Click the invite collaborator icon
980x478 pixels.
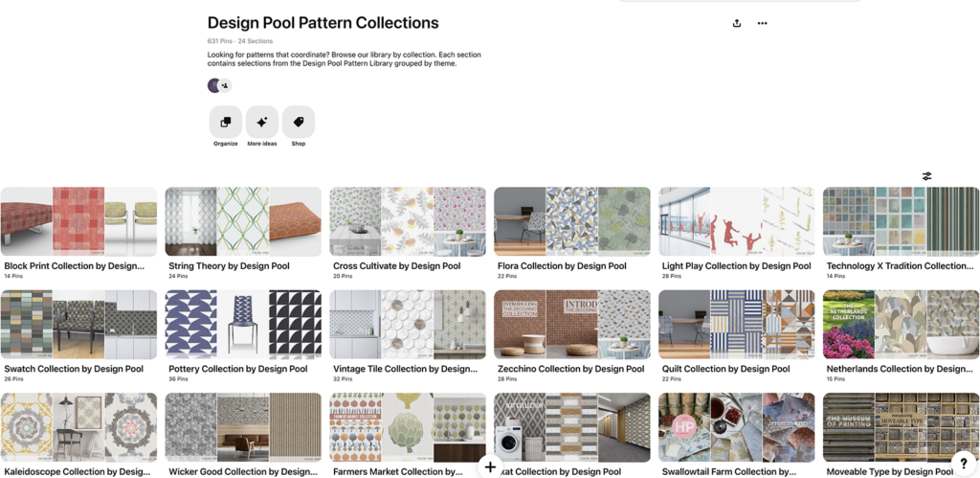click(225, 85)
